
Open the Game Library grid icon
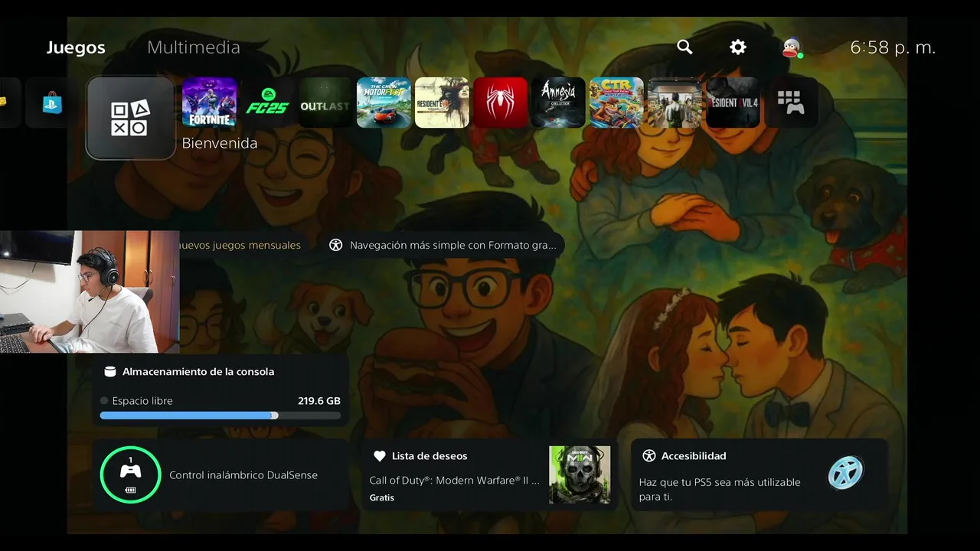click(x=791, y=103)
